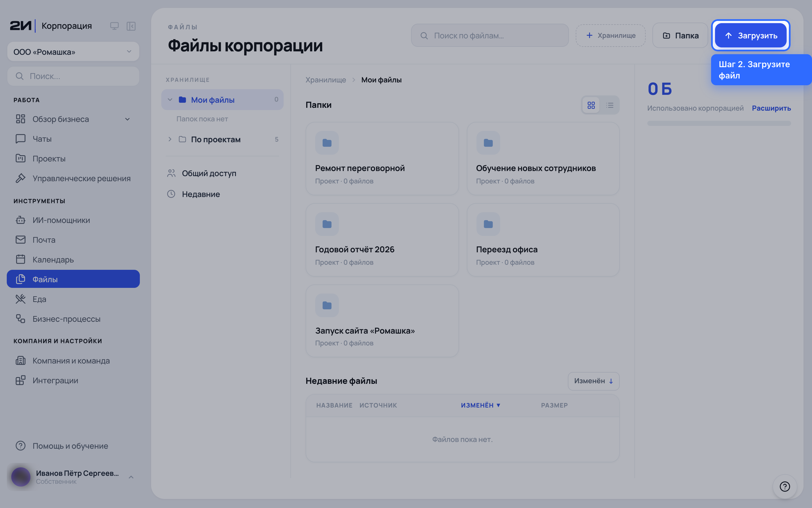Sort by the ИЗМЕНЁН column header
The height and width of the screenshot is (508, 812).
pyautogui.click(x=480, y=406)
